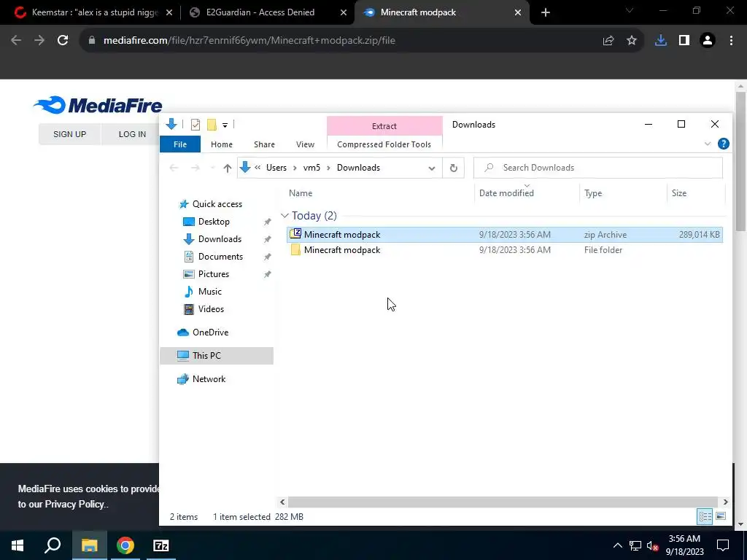Viewport: 747px width, 560px height.
Task: Share this page icon in address bar
Action: coord(608,41)
